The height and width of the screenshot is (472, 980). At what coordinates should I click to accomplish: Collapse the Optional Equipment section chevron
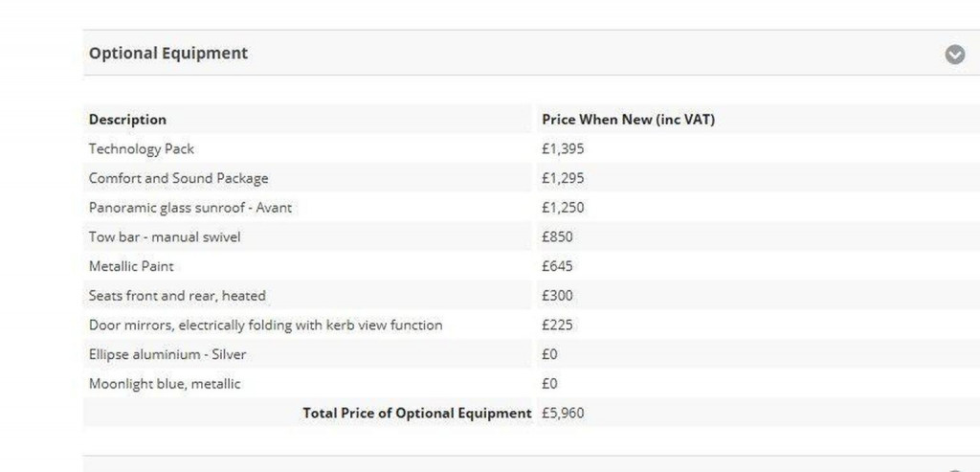pos(954,55)
